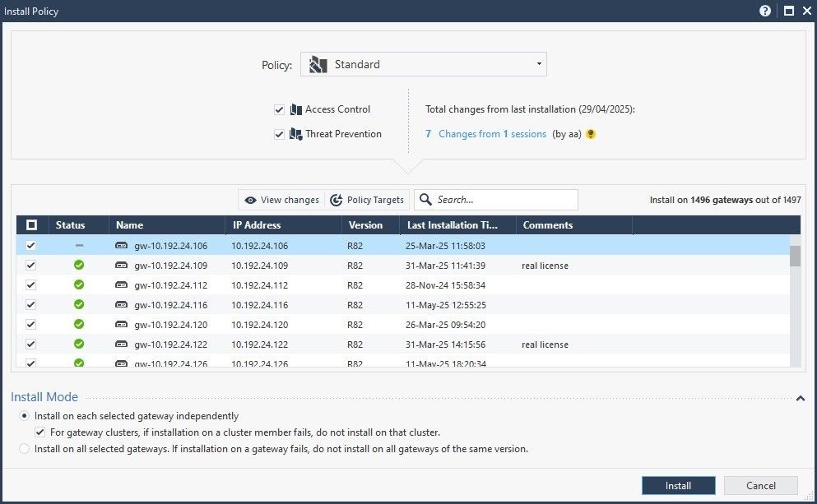Open Policy Targets
817x504 pixels.
tap(367, 200)
